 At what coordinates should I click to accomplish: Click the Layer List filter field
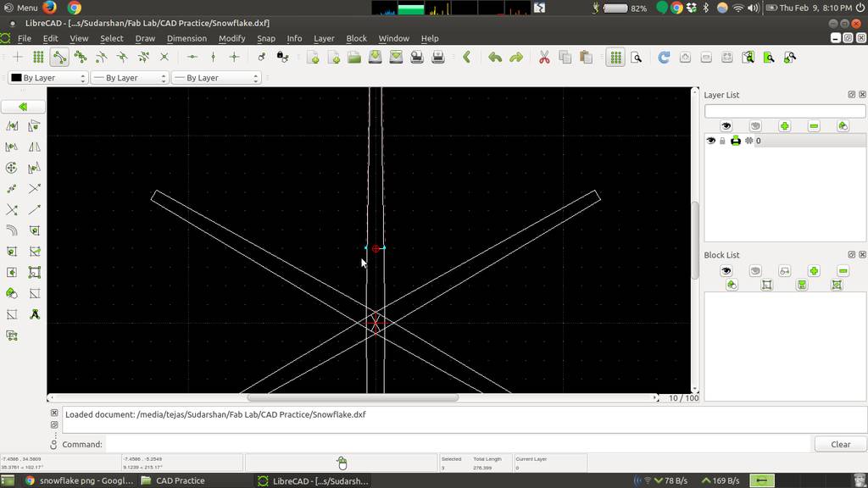pos(784,111)
